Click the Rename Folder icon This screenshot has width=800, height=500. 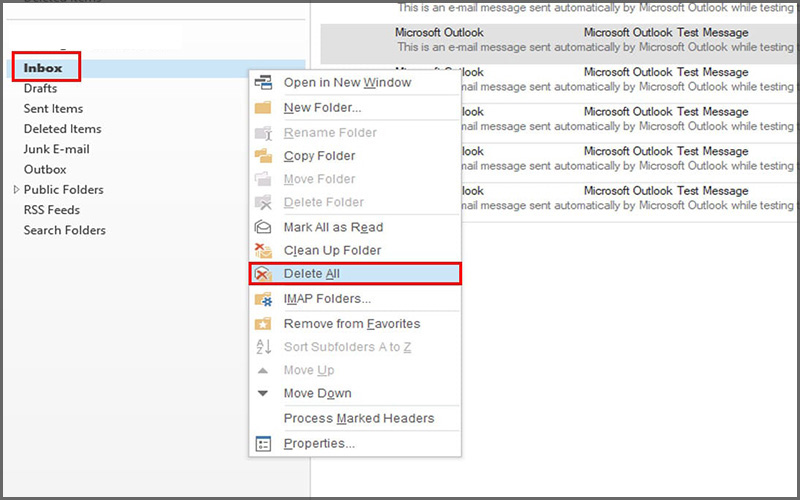(x=263, y=133)
